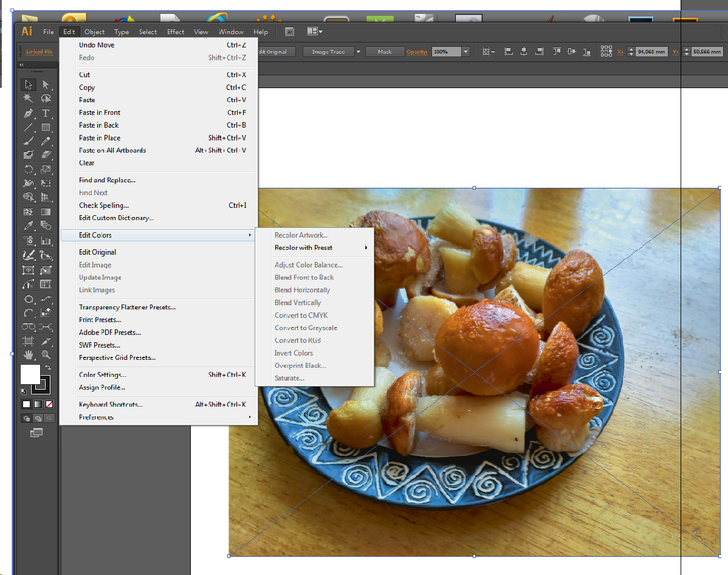This screenshot has height=575, width=728.
Task: Select the Scale tool
Action: (46, 169)
